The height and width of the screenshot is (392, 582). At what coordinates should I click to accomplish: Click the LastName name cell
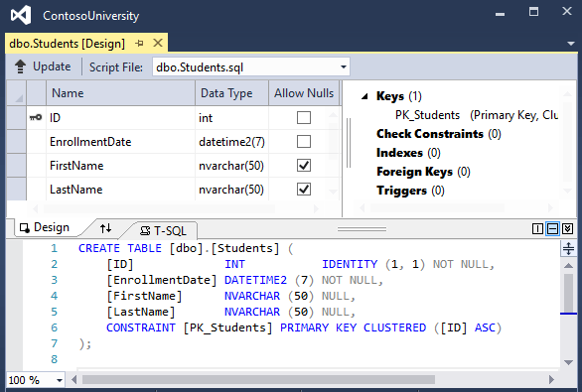(x=120, y=190)
